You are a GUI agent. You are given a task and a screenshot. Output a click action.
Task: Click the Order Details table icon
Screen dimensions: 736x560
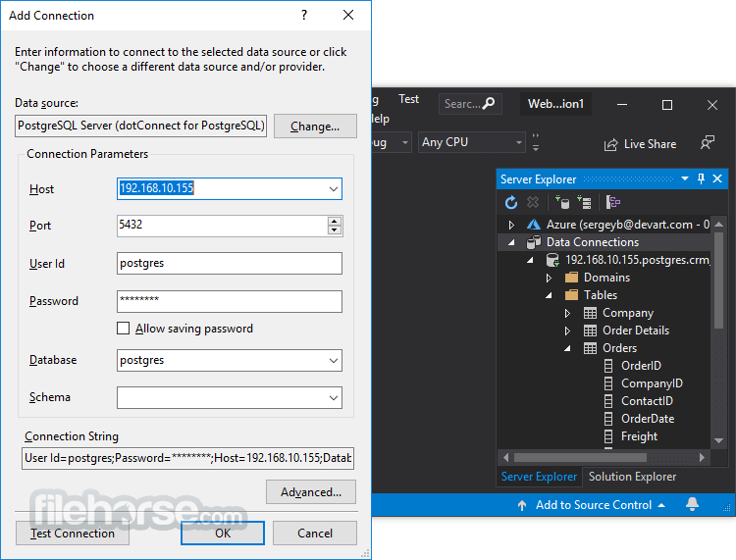[x=590, y=331]
